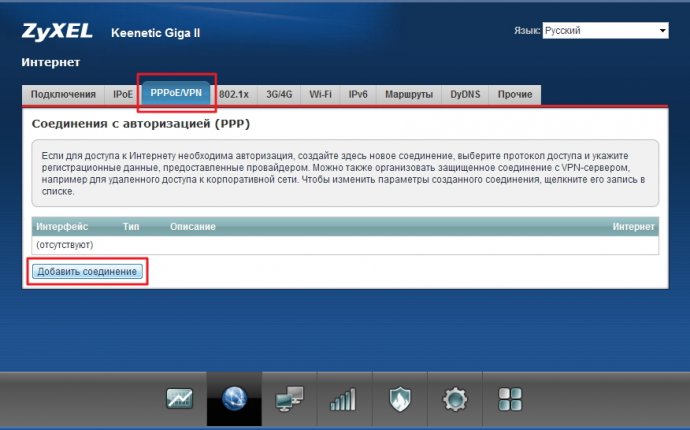This screenshot has width=690, height=430.
Task: Open the Маршруты tab
Action: [x=409, y=94]
